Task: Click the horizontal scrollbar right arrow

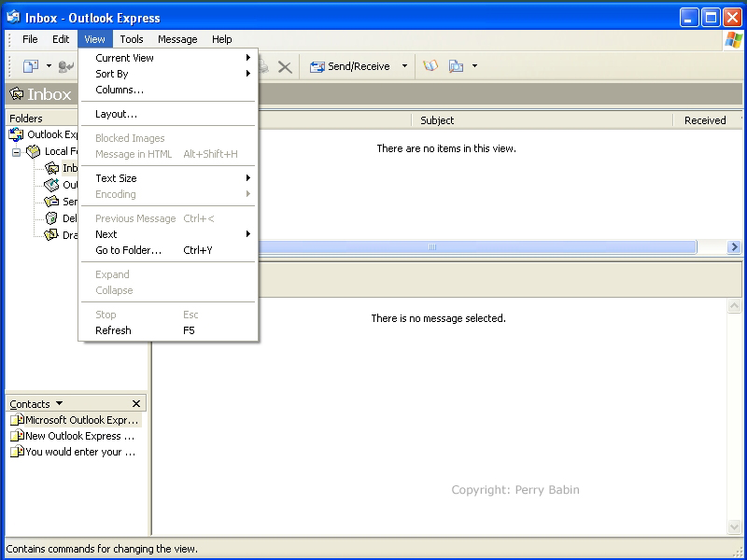Action: (734, 247)
